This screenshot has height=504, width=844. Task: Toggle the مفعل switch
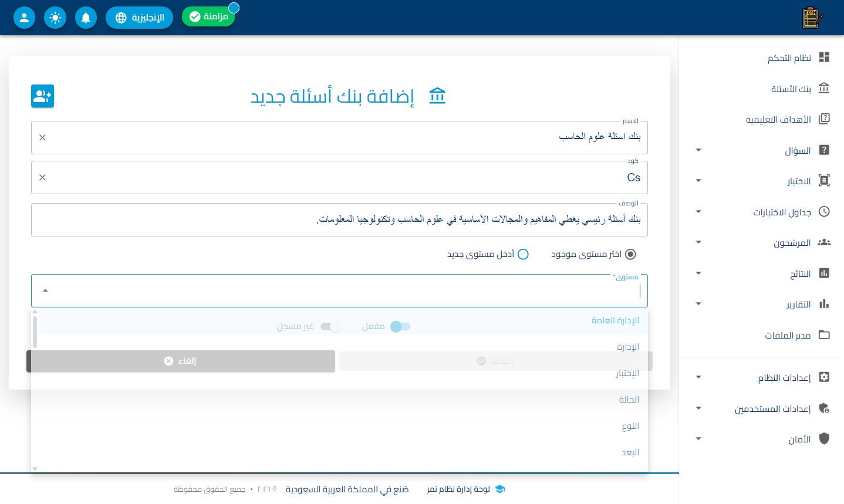[400, 326]
